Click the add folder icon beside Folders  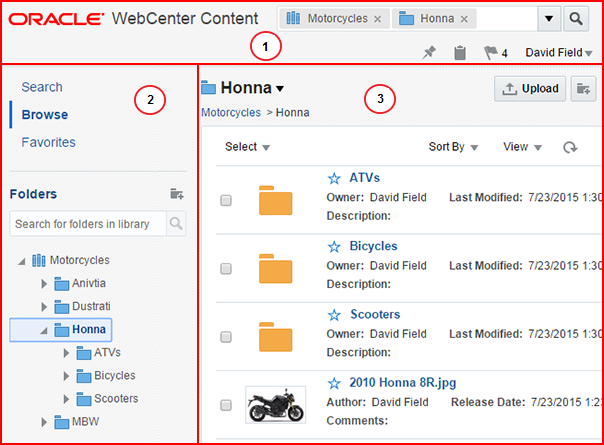177,194
